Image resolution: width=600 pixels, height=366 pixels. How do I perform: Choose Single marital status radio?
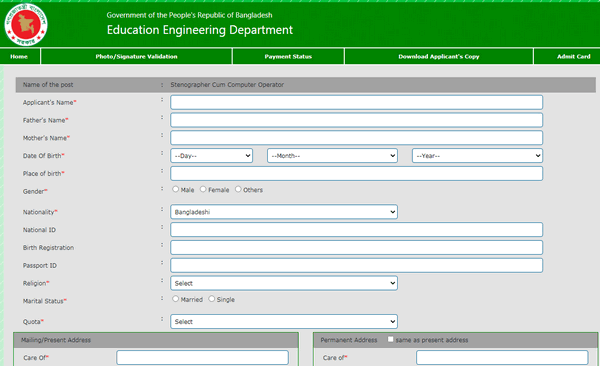[212, 299]
